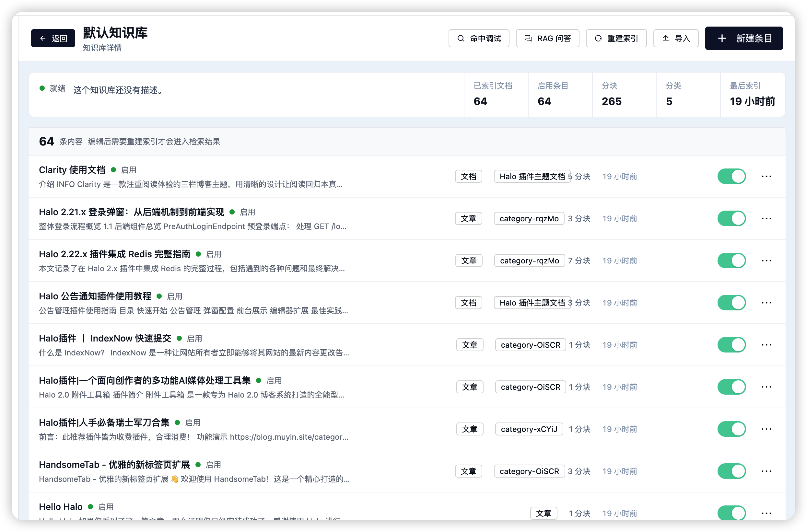
Task: Open more menu for 多功能AI媒体处理工具集
Action: click(x=766, y=387)
